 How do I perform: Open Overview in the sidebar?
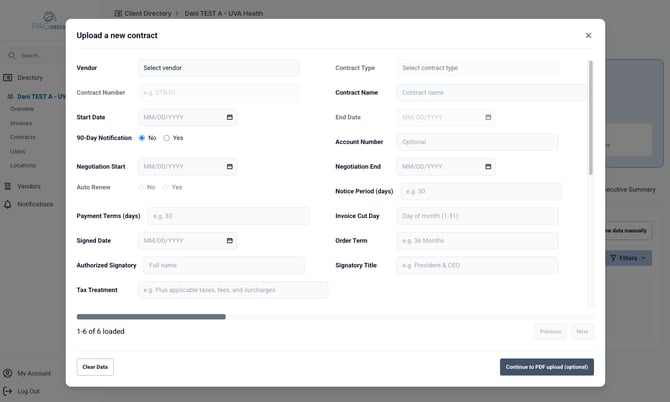pyautogui.click(x=22, y=109)
